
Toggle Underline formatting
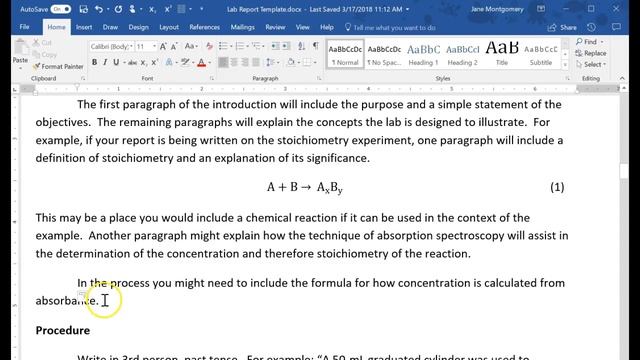click(x=116, y=62)
